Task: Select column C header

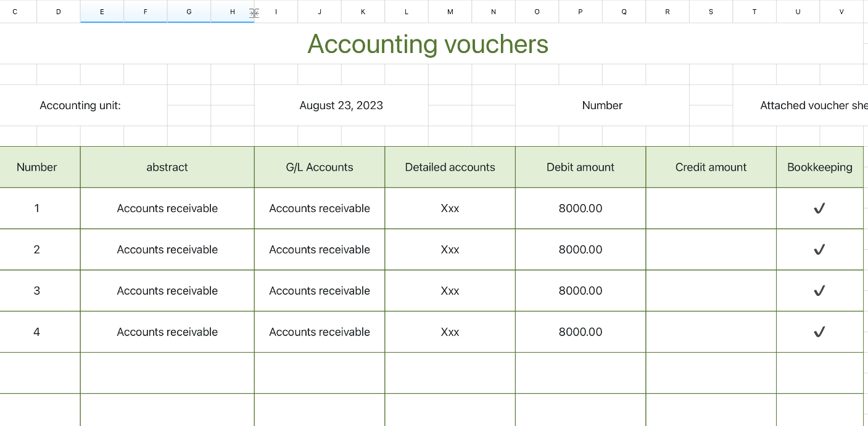Action: coord(15,12)
